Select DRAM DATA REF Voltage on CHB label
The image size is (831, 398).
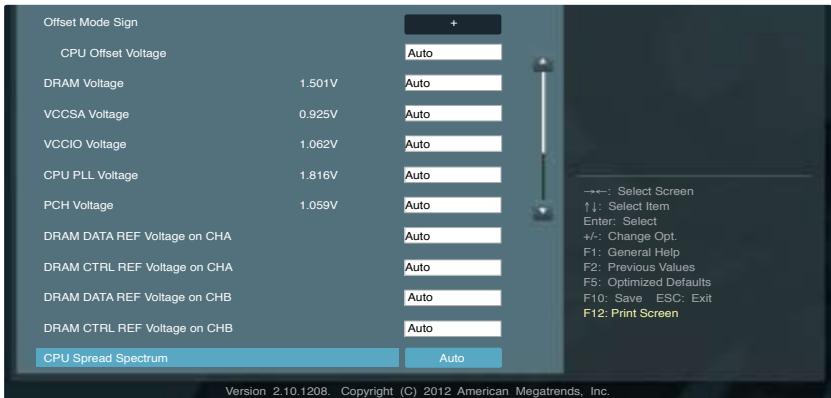point(138,297)
